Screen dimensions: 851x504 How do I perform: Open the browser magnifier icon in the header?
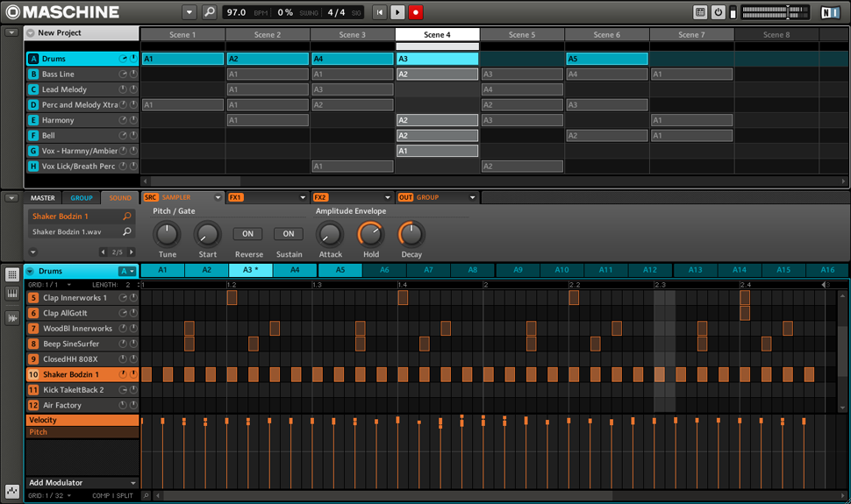tap(209, 12)
